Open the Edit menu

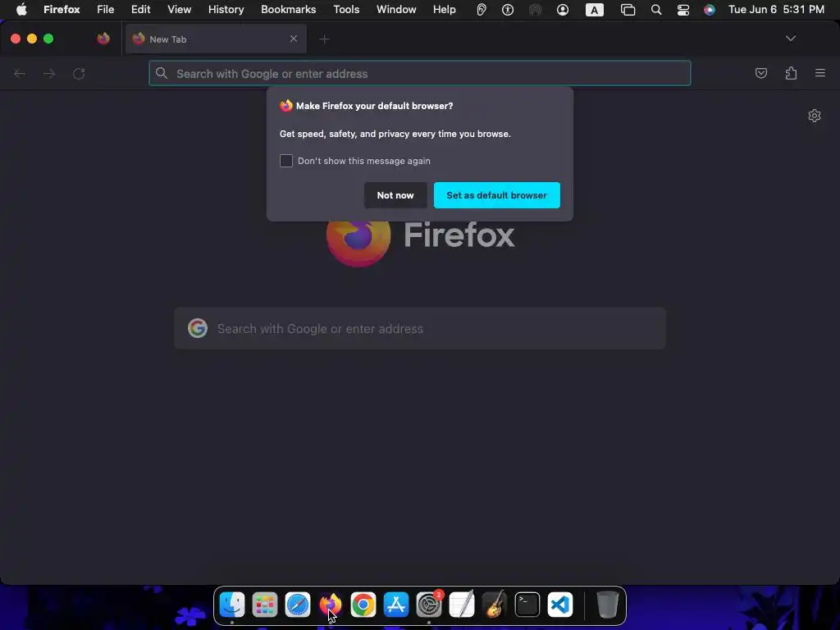141,9
